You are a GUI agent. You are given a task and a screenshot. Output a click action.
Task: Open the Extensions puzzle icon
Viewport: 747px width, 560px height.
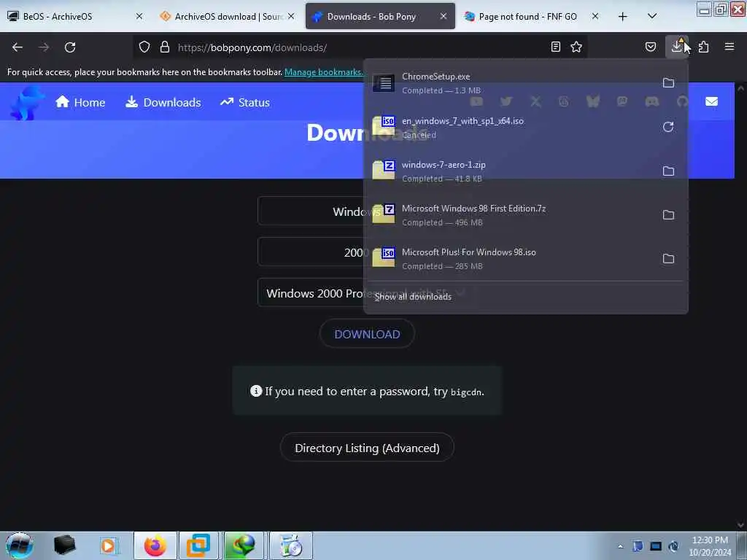point(703,47)
